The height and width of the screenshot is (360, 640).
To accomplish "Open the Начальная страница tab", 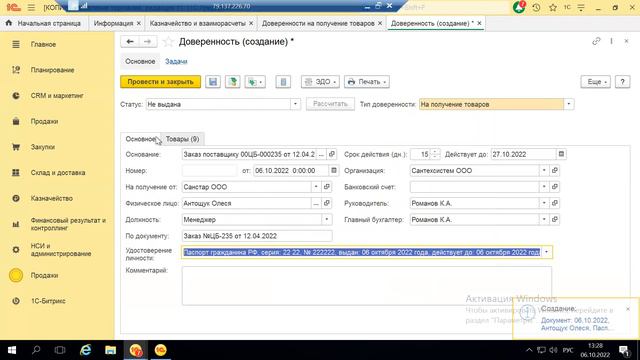I will pyautogui.click(x=44, y=23).
